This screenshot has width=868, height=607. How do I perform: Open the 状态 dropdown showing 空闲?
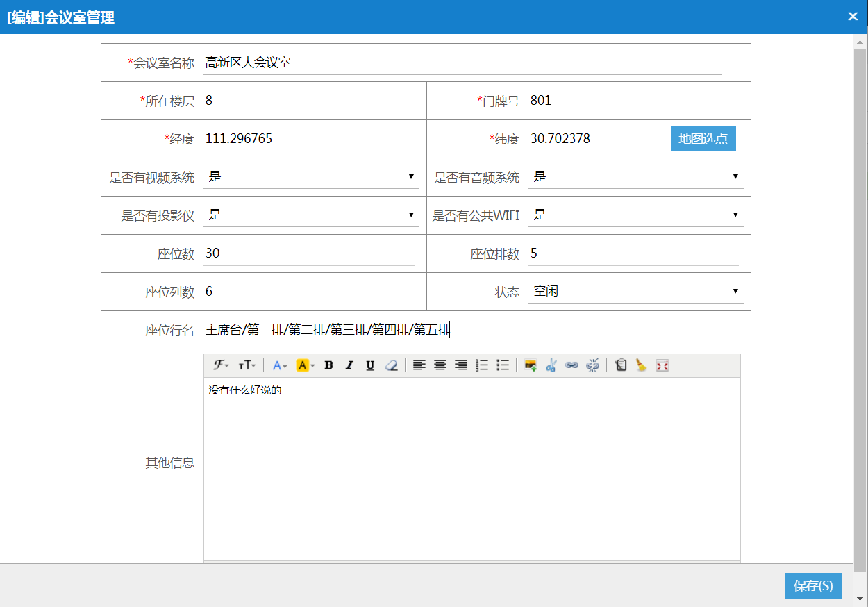click(636, 291)
